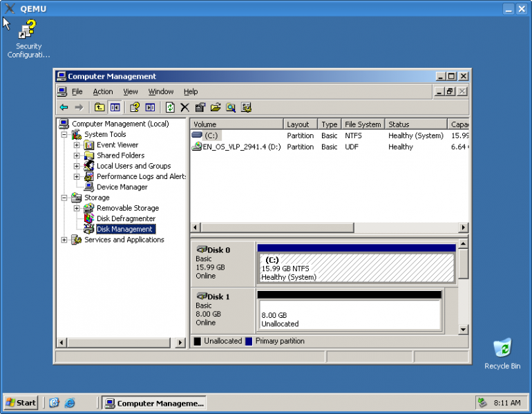This screenshot has width=532, height=414.
Task: Click the Refresh toolbar icon
Action: point(170,107)
